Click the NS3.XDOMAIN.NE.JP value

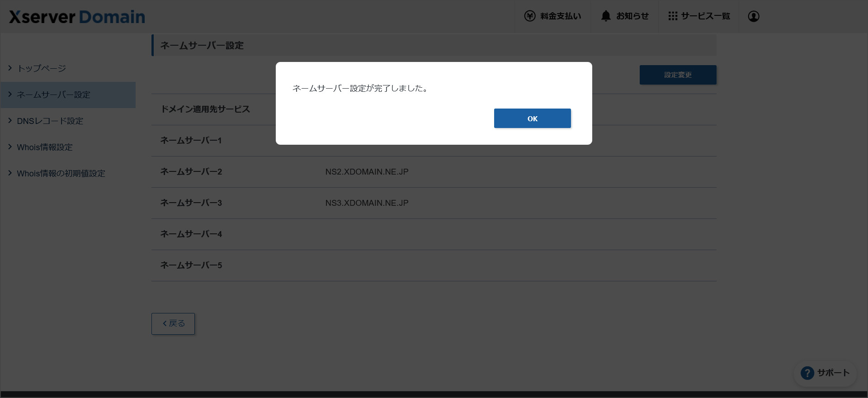point(367,203)
